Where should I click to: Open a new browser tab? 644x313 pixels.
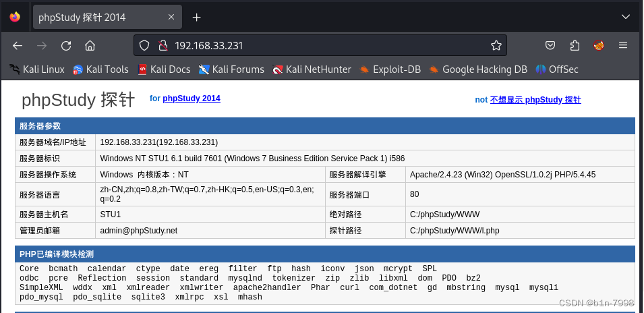tap(197, 17)
